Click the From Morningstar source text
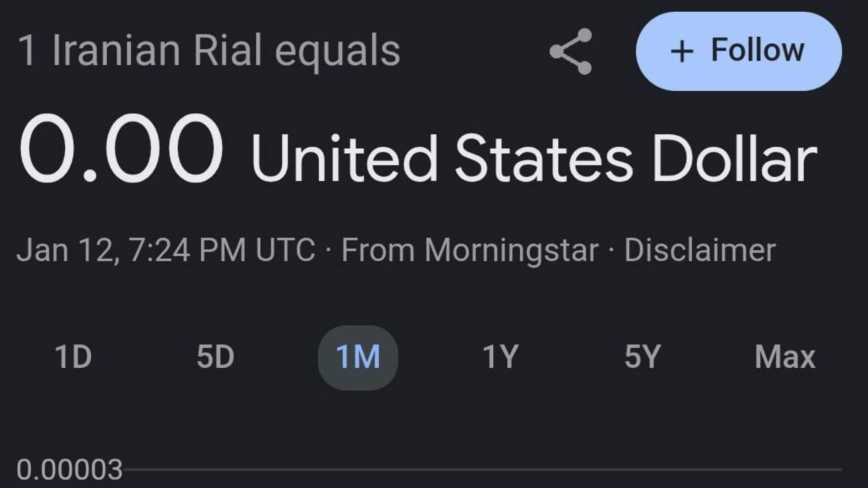This screenshot has width=868, height=488. tap(470, 250)
